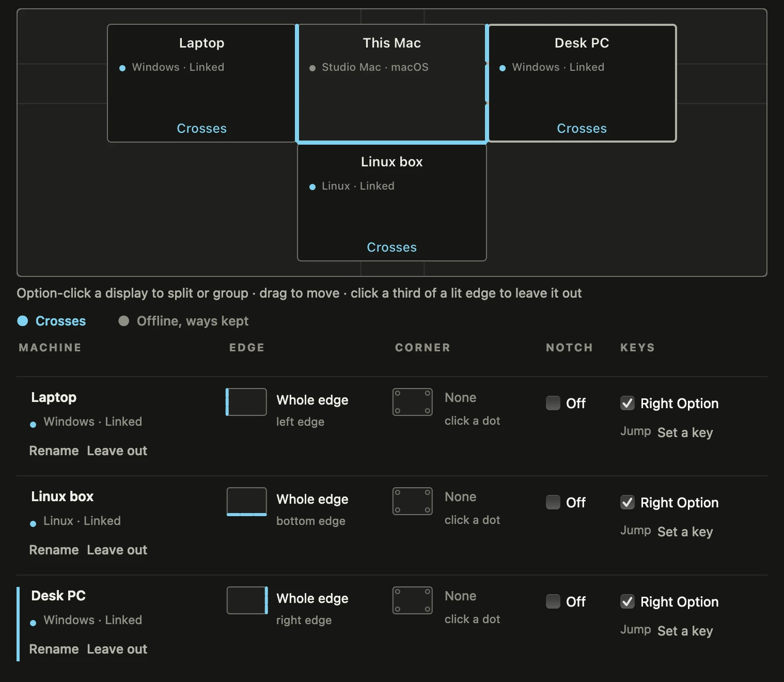The height and width of the screenshot is (682, 784).
Task: Uncheck Right Option for Linux box
Action: pyautogui.click(x=628, y=502)
